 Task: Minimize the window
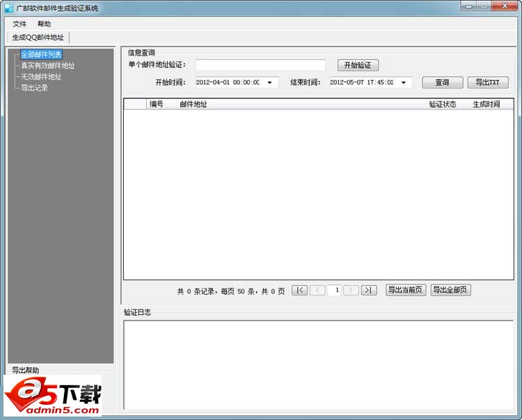(x=468, y=6)
